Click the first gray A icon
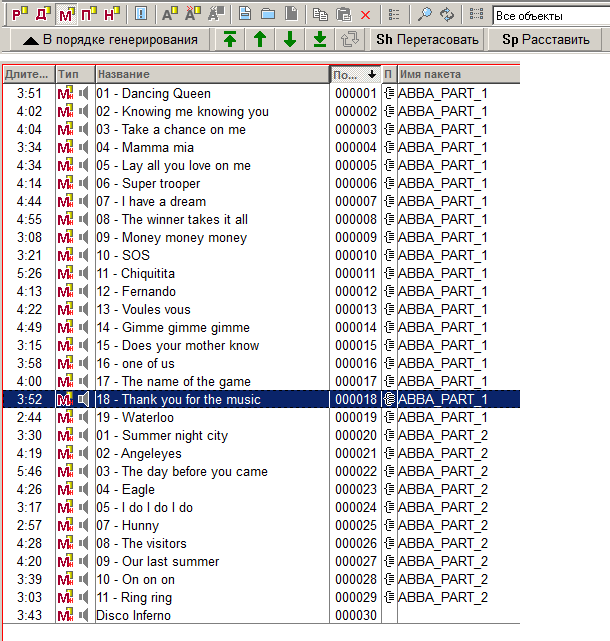The image size is (610, 641). click(170, 15)
